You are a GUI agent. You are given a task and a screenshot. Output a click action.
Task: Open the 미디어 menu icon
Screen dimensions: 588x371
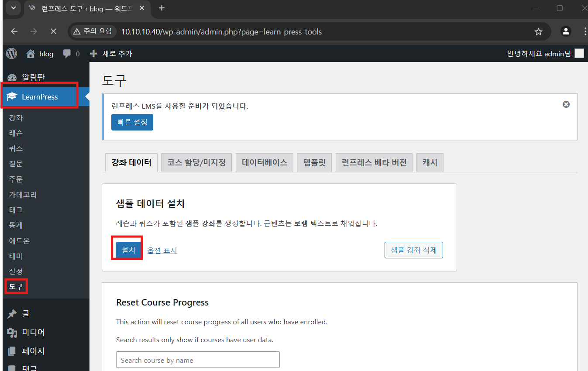point(12,332)
